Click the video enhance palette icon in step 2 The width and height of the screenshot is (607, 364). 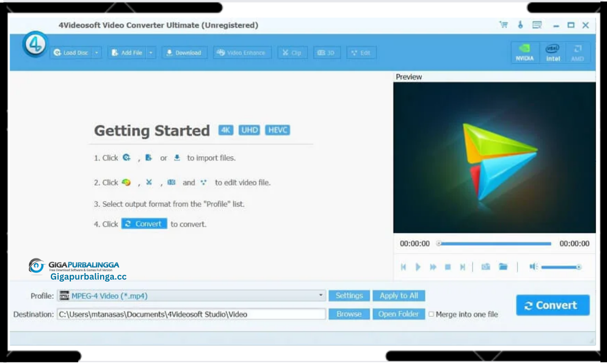point(126,183)
